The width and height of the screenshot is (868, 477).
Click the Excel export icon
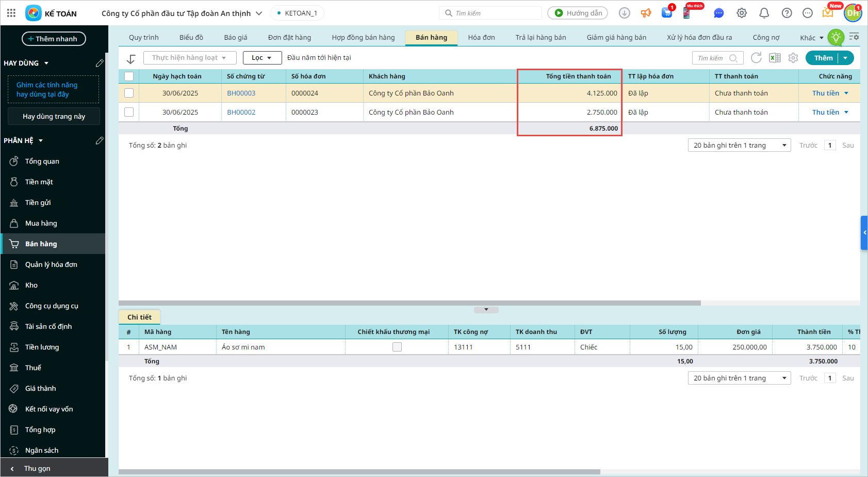tap(775, 58)
